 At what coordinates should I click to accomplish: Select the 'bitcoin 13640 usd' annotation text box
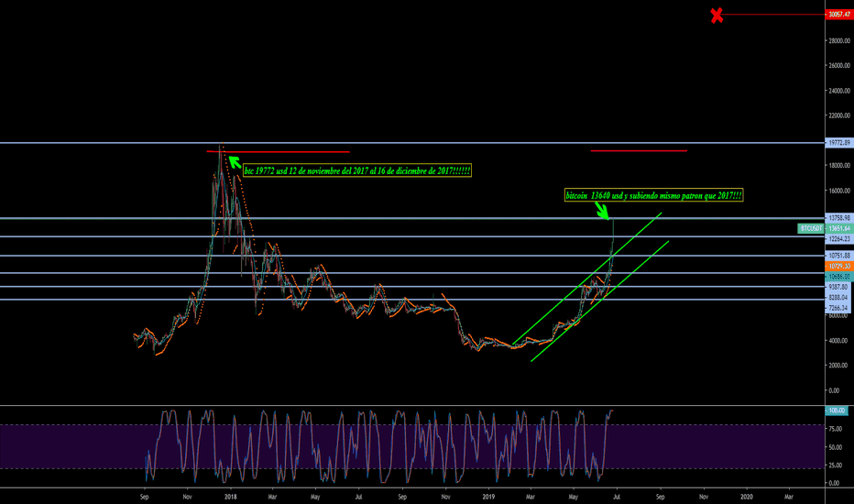(653, 195)
